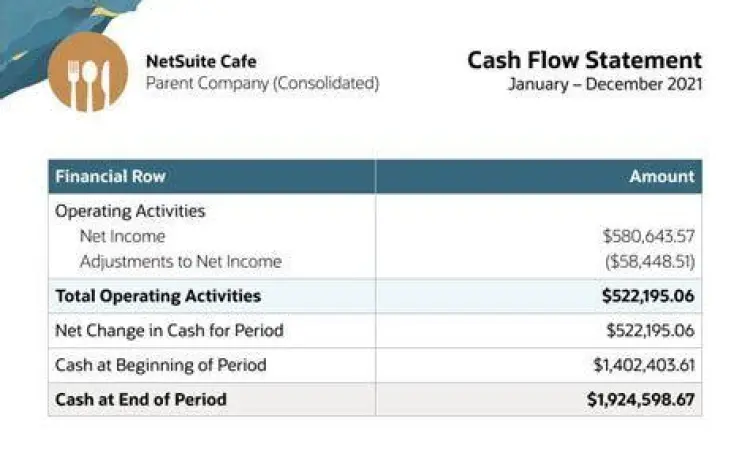Click the Net Change in Cash amount value
750x450 pixels.
coord(650,330)
